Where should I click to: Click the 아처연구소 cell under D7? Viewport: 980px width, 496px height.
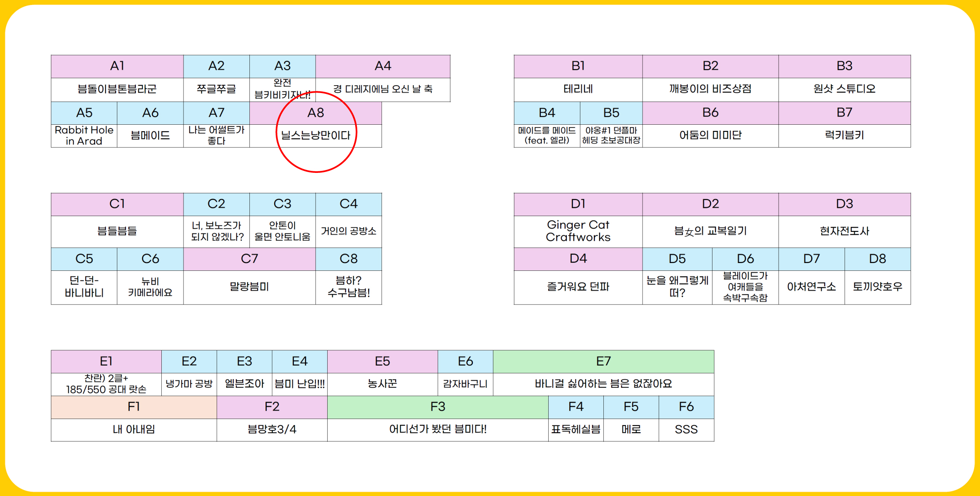tap(811, 287)
